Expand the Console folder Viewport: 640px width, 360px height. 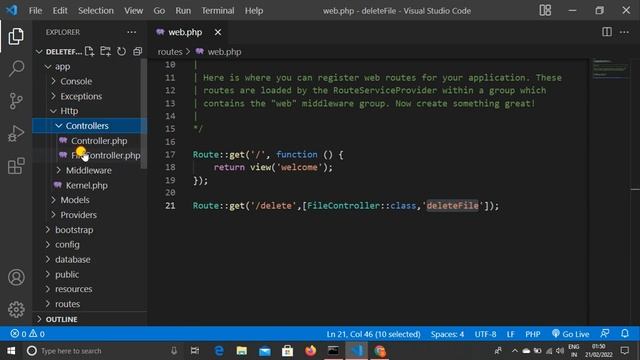76,81
